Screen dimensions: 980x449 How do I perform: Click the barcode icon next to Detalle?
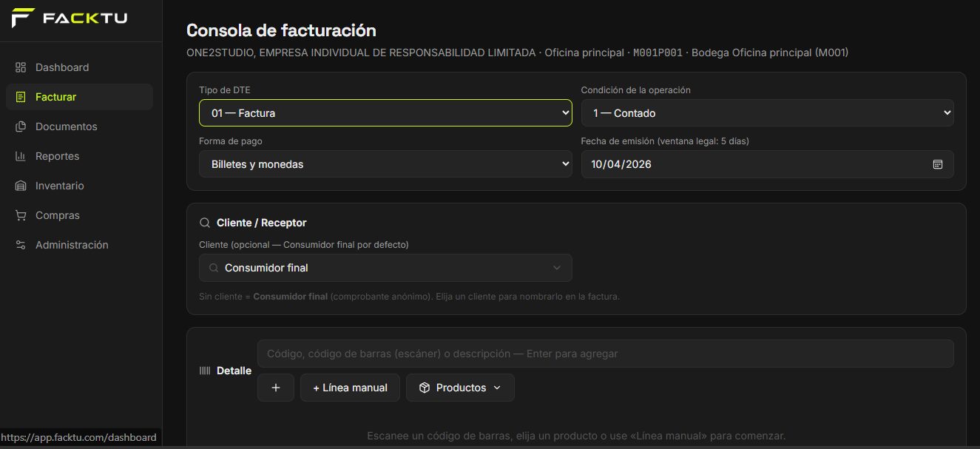tap(205, 371)
